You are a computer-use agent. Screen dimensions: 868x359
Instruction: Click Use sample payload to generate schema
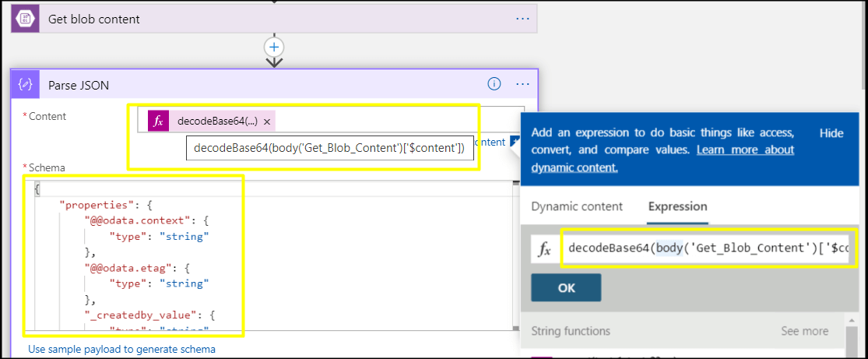click(x=121, y=349)
